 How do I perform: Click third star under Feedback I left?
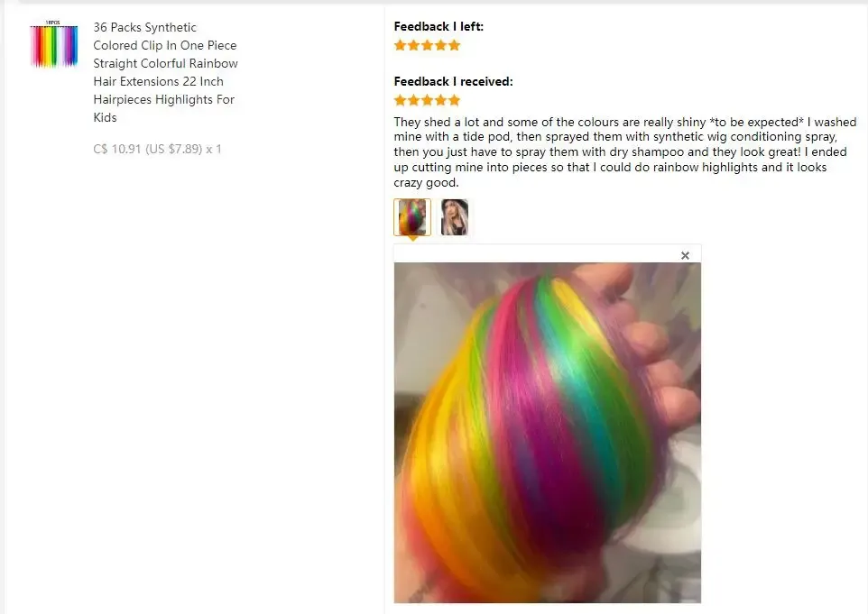point(428,45)
